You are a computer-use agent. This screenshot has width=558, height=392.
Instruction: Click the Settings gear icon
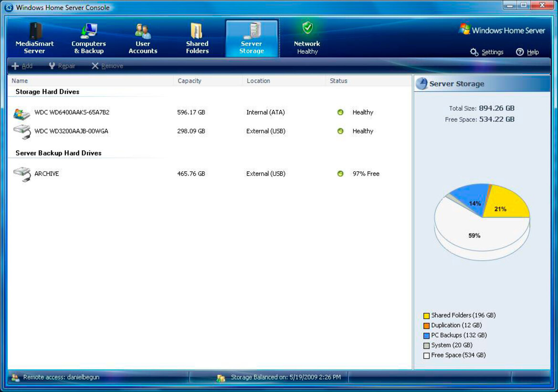pos(474,52)
